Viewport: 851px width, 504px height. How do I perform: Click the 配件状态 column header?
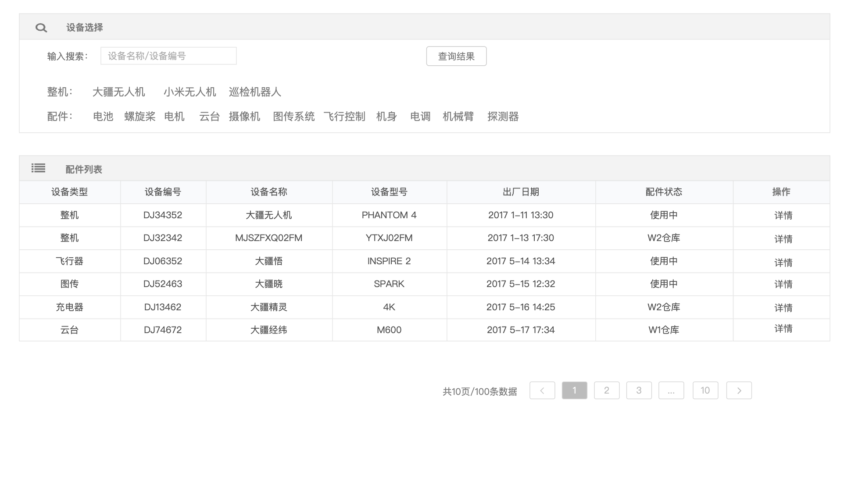point(664,192)
